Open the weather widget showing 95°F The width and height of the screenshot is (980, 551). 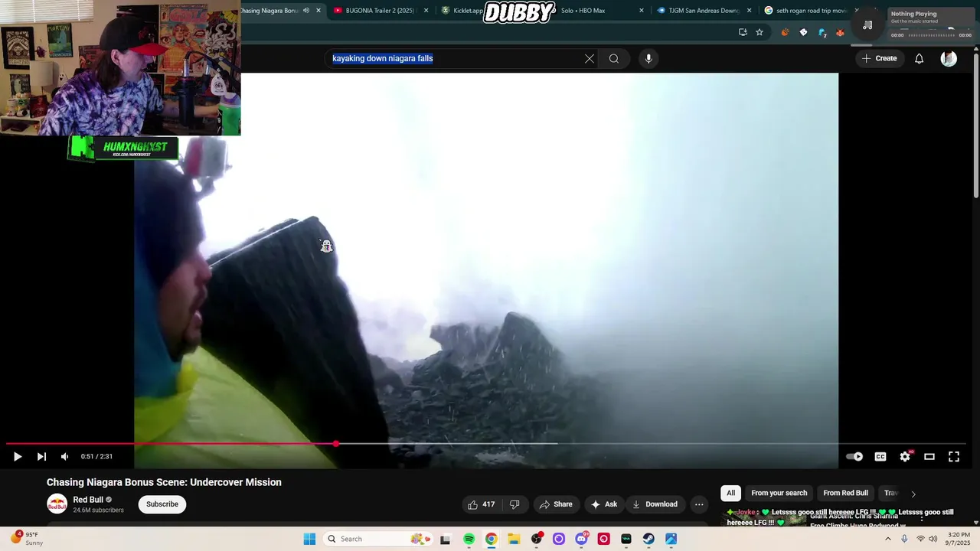(28, 539)
